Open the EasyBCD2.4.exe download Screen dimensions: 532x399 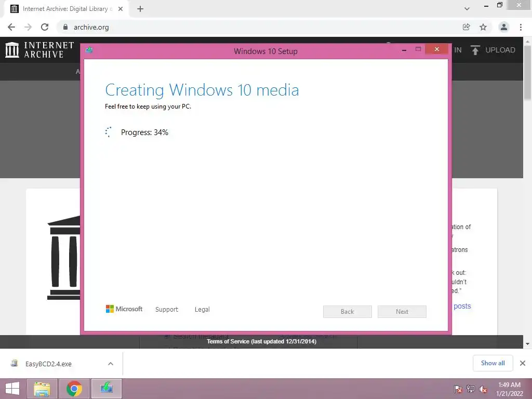coord(48,364)
